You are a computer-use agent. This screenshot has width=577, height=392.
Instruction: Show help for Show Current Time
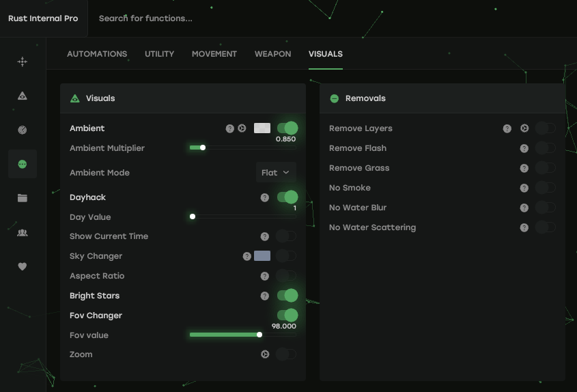click(264, 237)
